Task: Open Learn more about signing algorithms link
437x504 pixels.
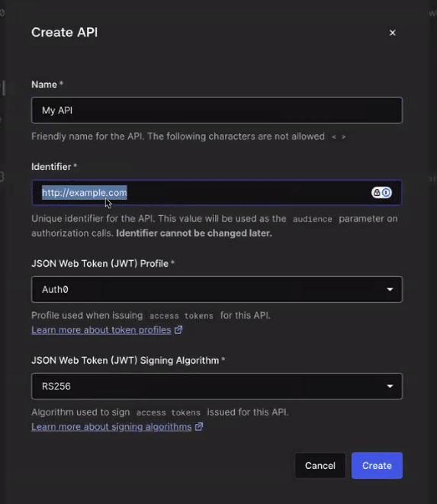Action: [111, 426]
